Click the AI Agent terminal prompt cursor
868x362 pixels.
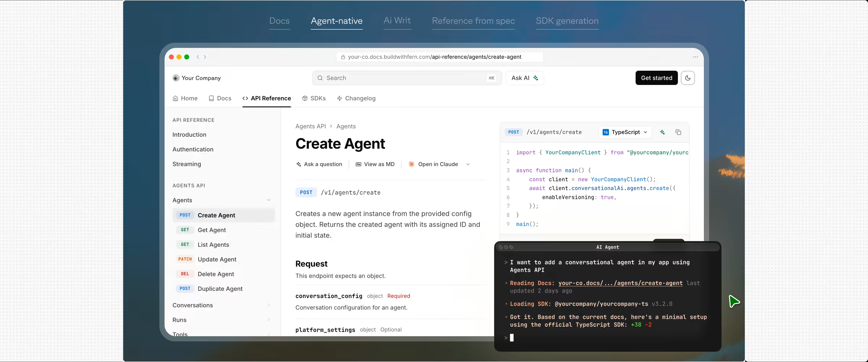[511, 338]
